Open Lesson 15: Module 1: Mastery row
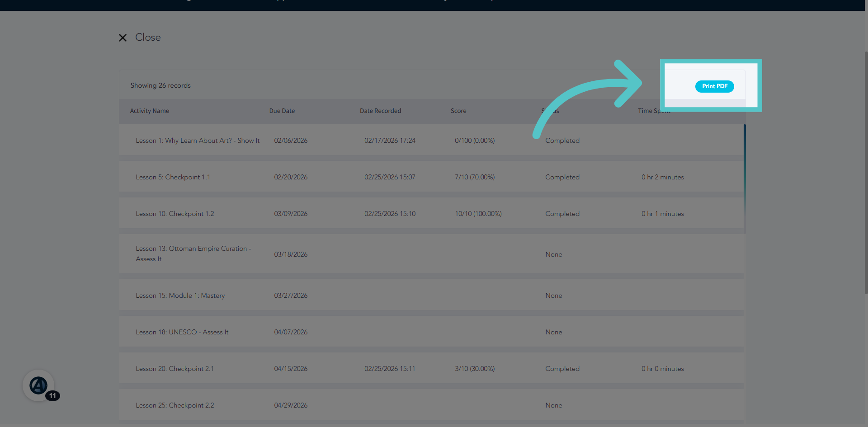The image size is (868, 427). tap(431, 296)
